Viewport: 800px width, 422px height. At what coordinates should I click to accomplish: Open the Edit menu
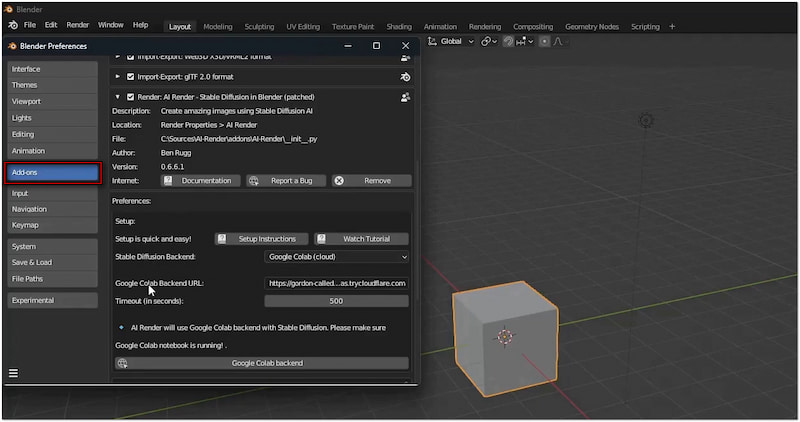pos(51,25)
